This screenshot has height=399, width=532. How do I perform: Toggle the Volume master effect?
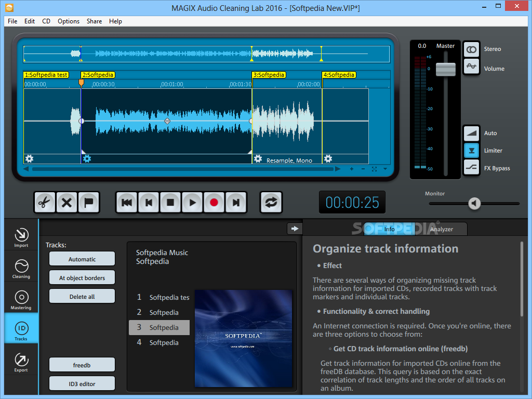tap(472, 66)
